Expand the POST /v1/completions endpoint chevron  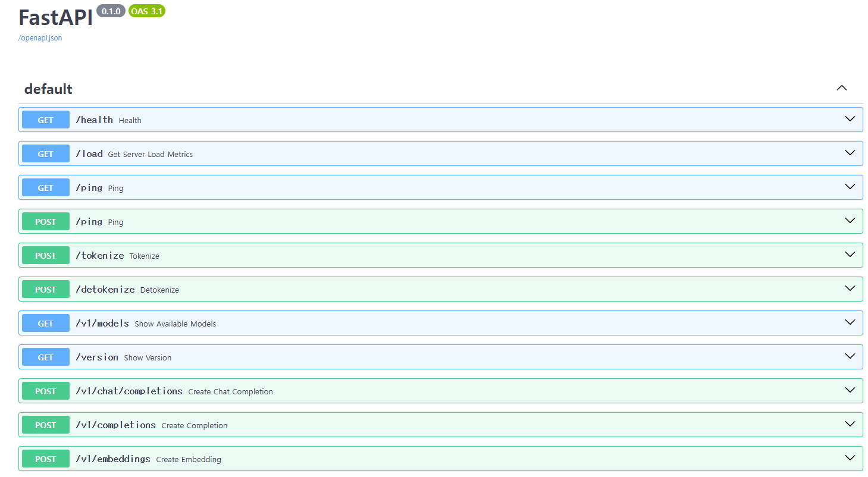[850, 424]
